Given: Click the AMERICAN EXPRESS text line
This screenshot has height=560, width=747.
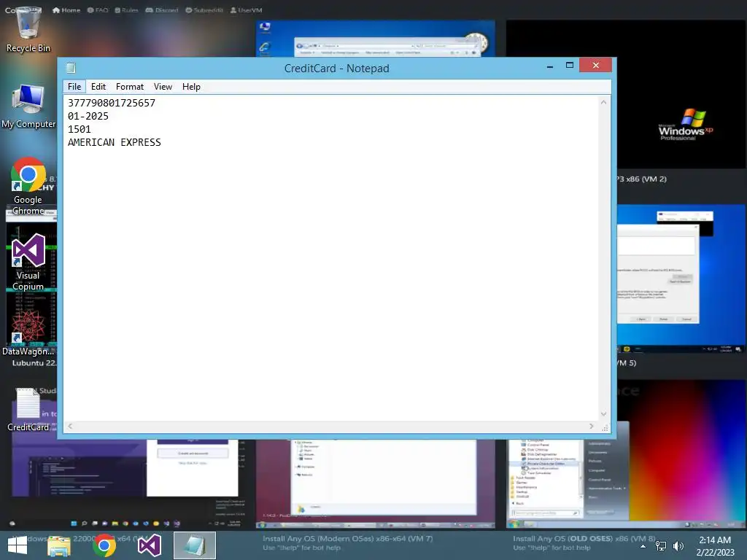Looking at the screenshot, I should coord(115,142).
